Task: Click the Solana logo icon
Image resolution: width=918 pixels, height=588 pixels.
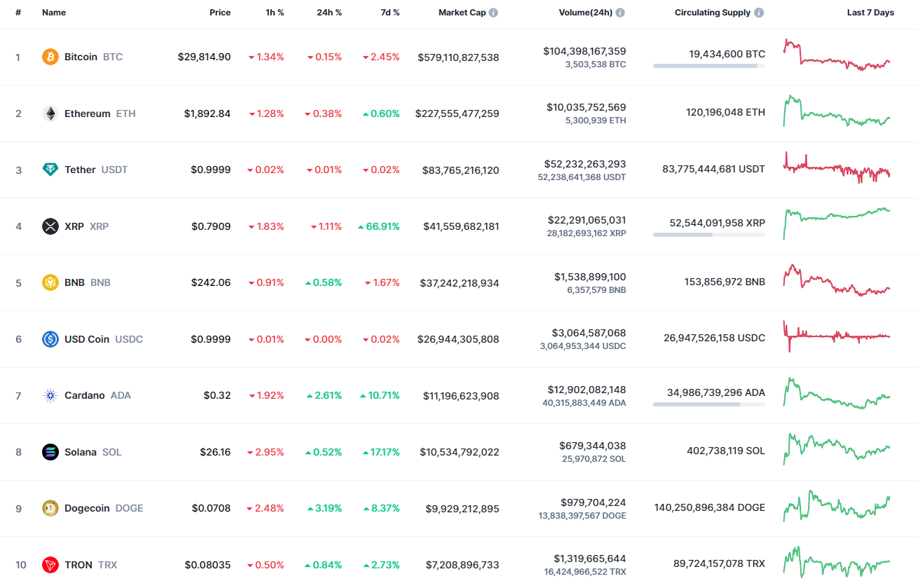Action: click(50, 452)
